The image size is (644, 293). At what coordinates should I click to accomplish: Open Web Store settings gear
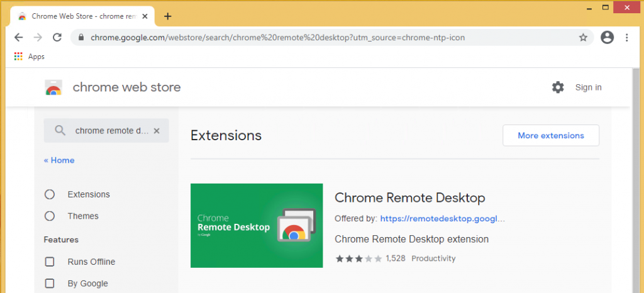click(558, 87)
